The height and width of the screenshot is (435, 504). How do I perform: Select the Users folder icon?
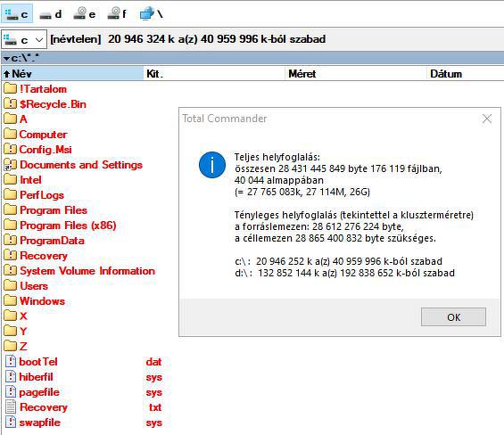(11, 285)
